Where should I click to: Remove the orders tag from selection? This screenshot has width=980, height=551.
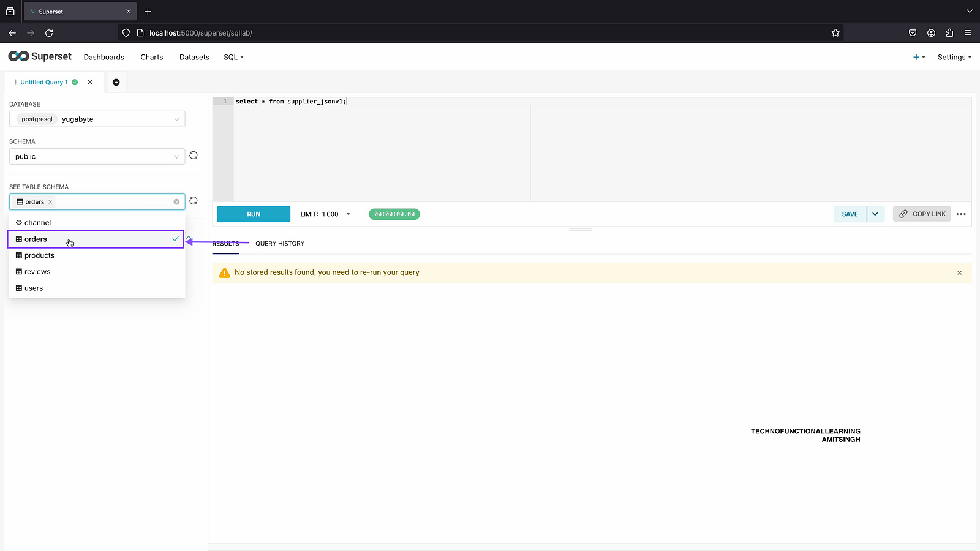[50, 202]
